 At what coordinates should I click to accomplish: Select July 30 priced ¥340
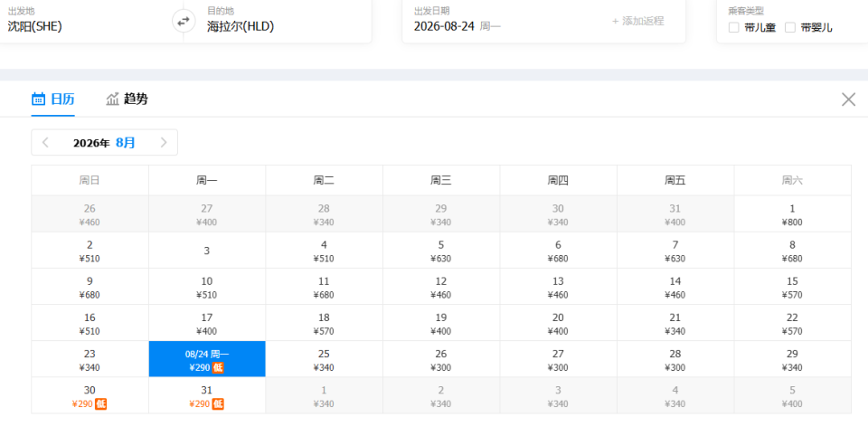click(x=558, y=213)
